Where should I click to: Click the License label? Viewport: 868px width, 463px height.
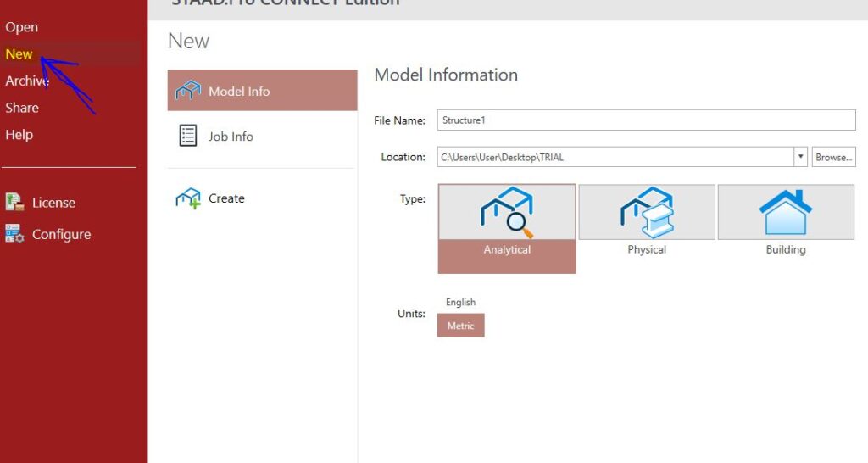click(53, 203)
